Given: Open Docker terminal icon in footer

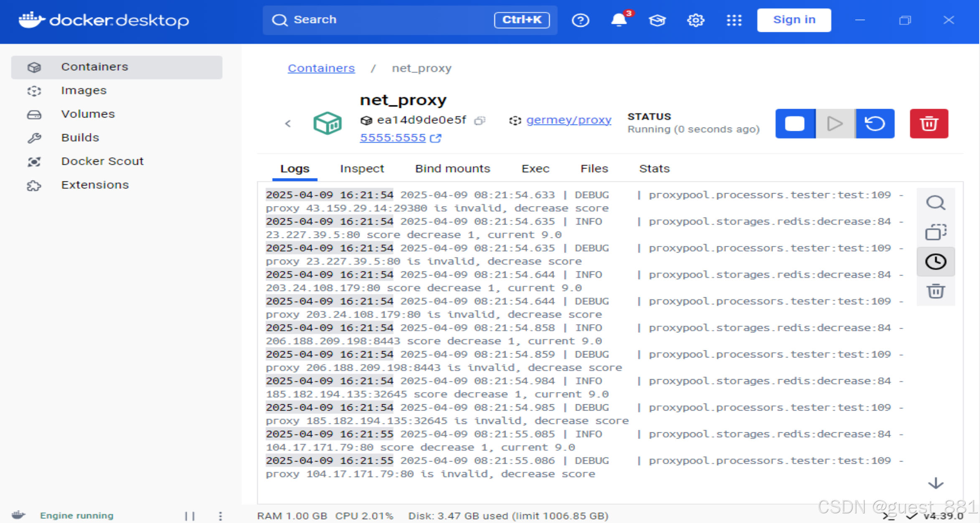Looking at the screenshot, I should (x=888, y=517).
